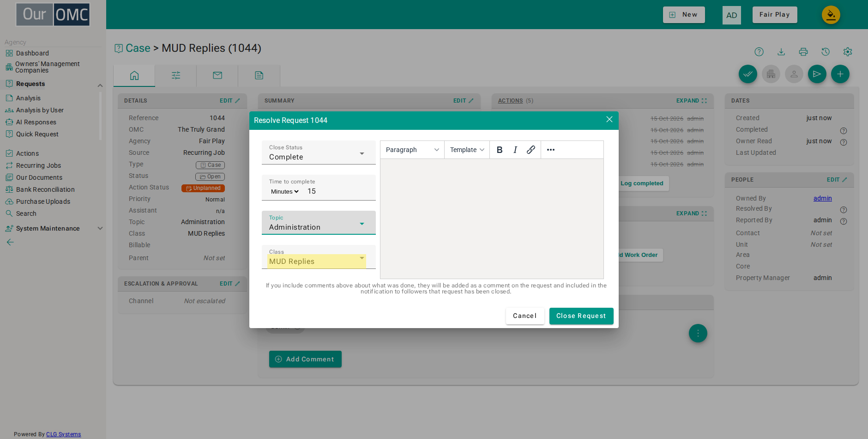Close the Resolve Request dialog with the X icon
Viewport: 868px width, 439px height.
pyautogui.click(x=609, y=119)
